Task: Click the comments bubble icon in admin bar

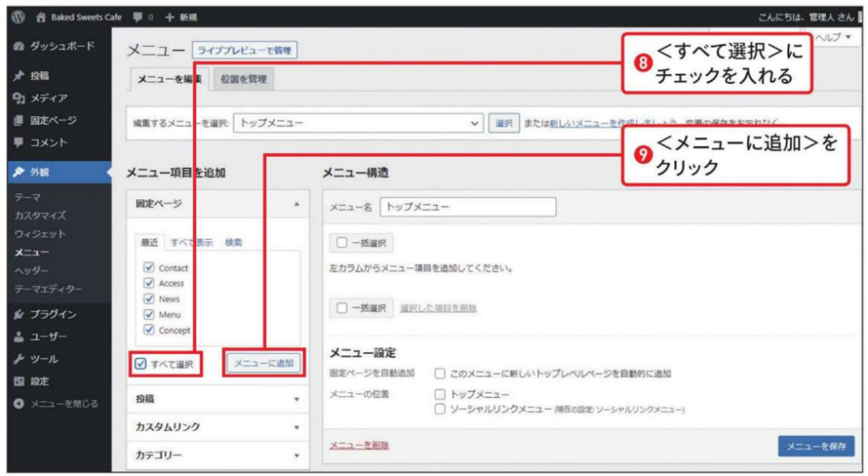Action: tap(138, 17)
